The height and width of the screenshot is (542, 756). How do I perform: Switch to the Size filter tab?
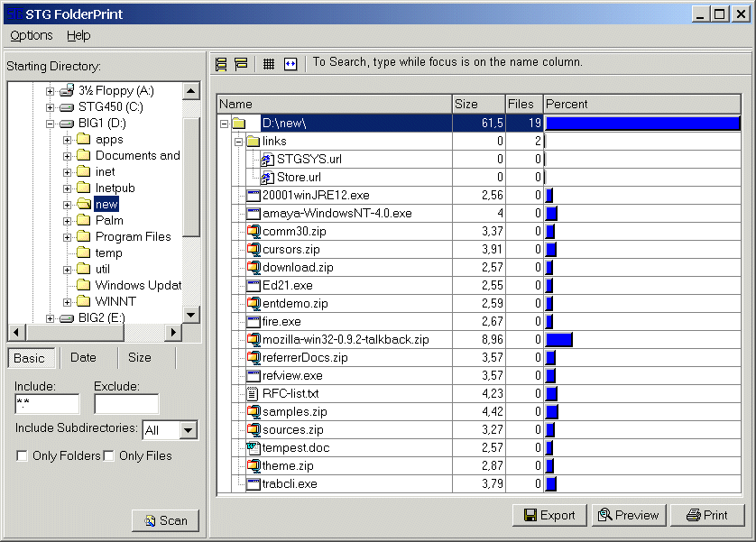tap(140, 358)
